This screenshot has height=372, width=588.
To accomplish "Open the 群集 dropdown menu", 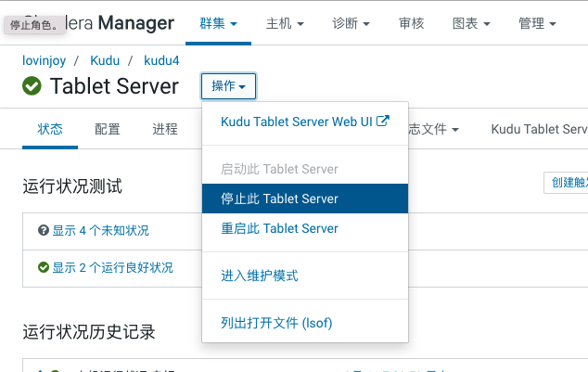I will 218,23.
